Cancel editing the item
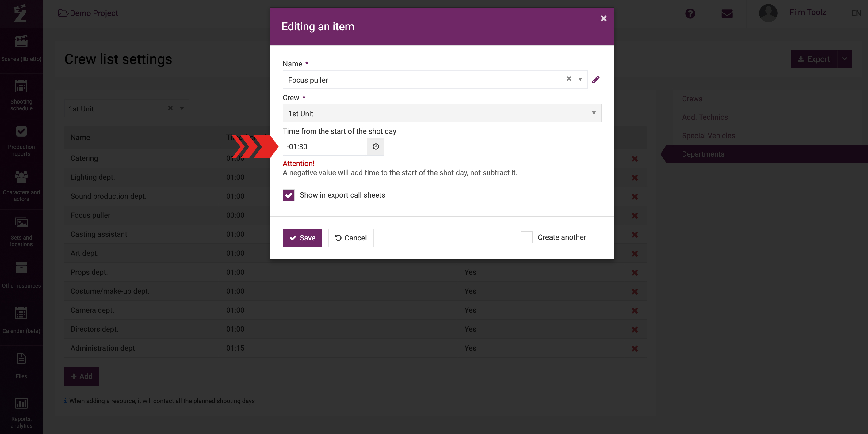Image resolution: width=868 pixels, height=434 pixels. pyautogui.click(x=351, y=238)
